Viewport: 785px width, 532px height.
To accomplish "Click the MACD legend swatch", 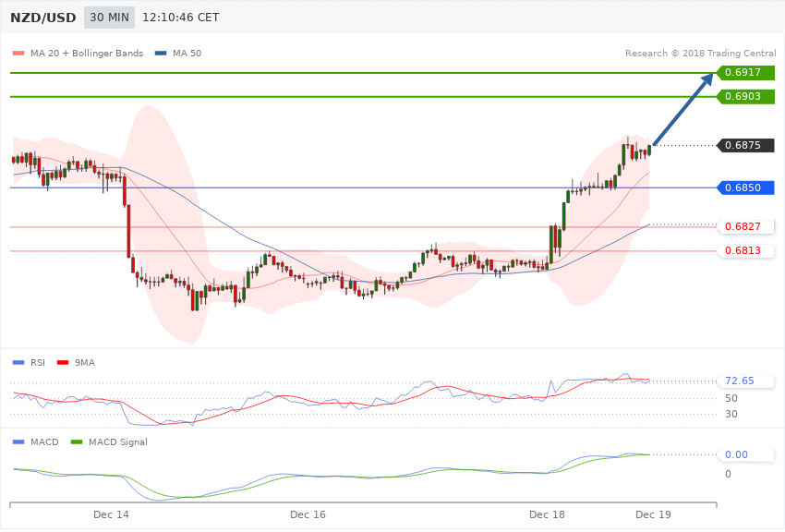I will coord(18,441).
